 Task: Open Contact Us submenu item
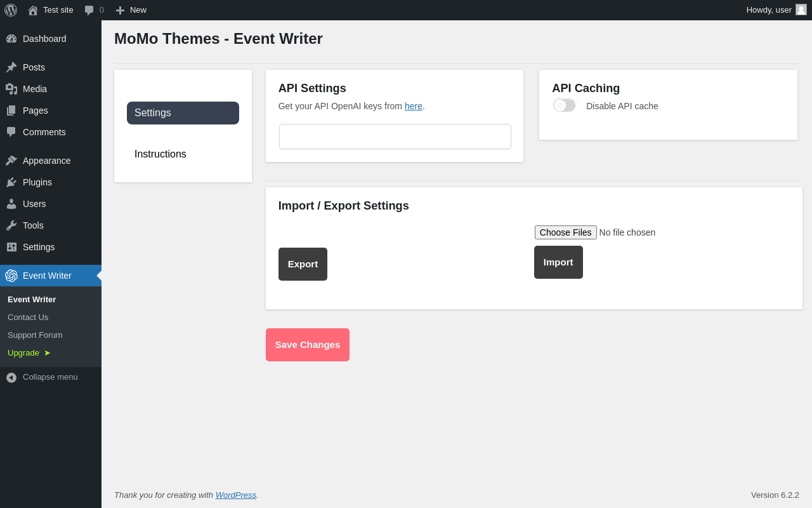[28, 317]
